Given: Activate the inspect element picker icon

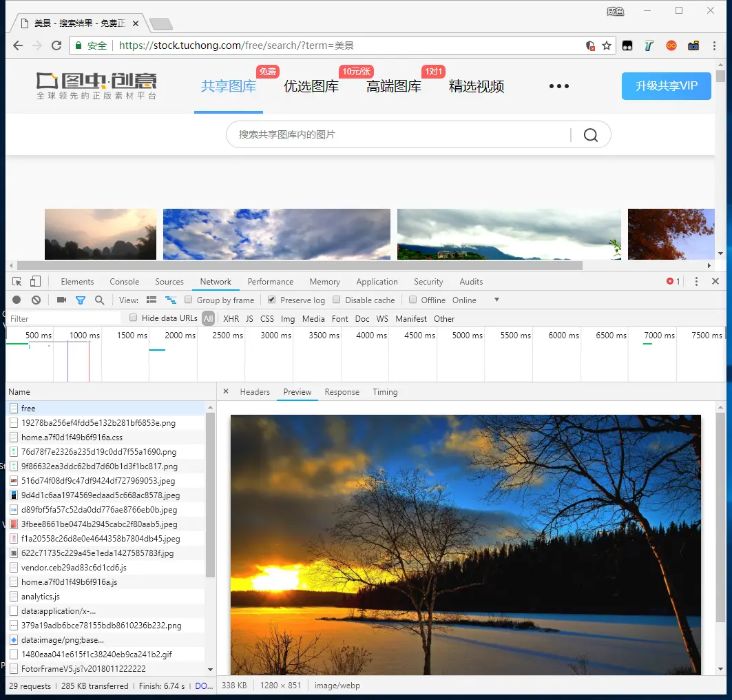Looking at the screenshot, I should click(x=17, y=282).
